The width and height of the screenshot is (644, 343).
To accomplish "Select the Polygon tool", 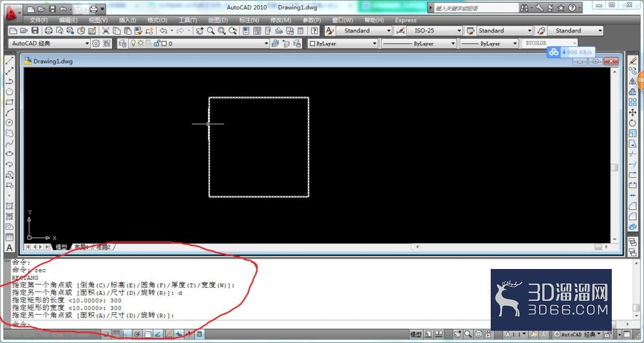I will [x=9, y=91].
